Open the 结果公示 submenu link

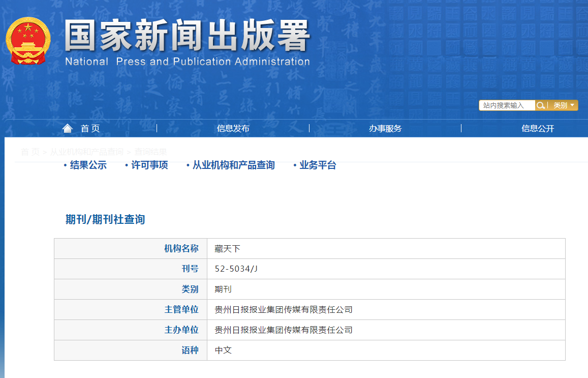(88, 165)
